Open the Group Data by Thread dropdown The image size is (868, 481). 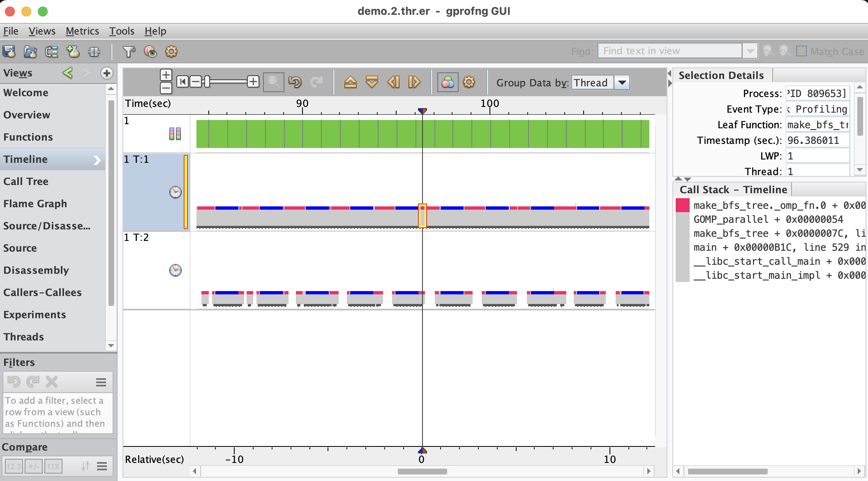[622, 83]
